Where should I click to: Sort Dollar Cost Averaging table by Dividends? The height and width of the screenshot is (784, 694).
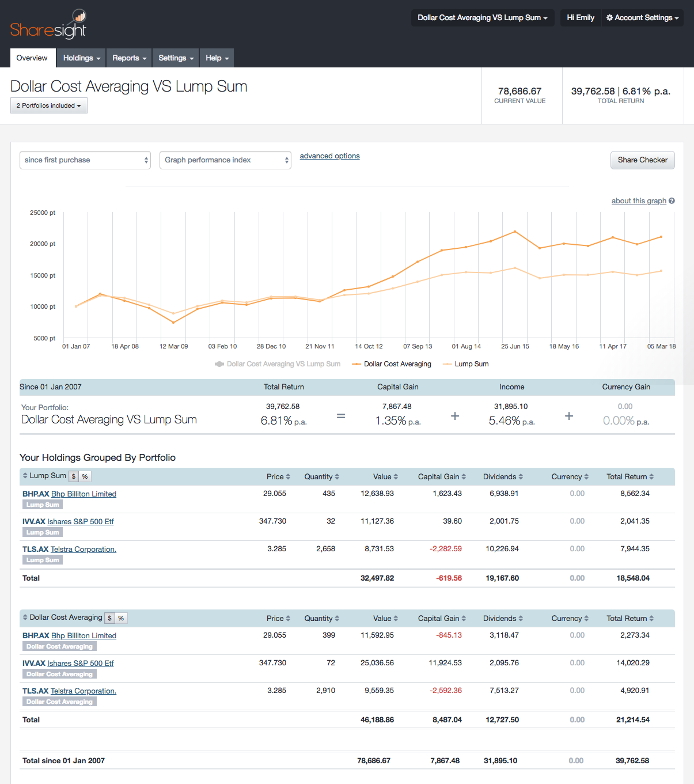(503, 618)
